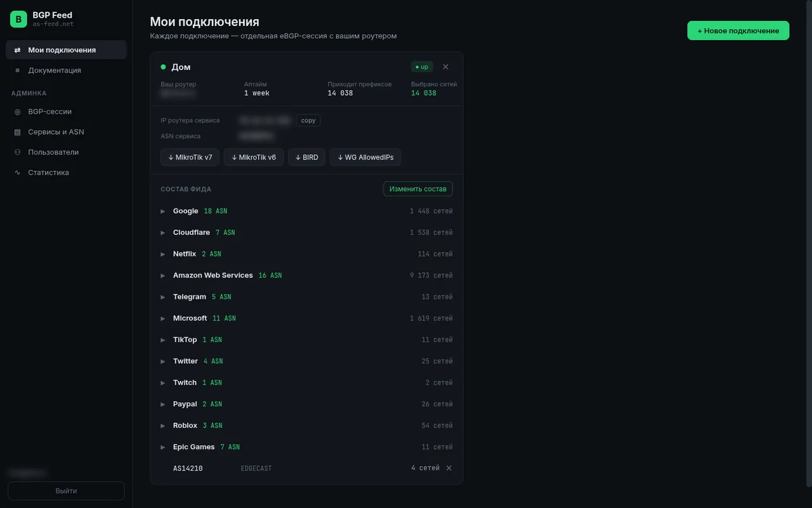812x508 pixels.
Task: Delete the Дом connection with its X icon
Action: pos(445,67)
